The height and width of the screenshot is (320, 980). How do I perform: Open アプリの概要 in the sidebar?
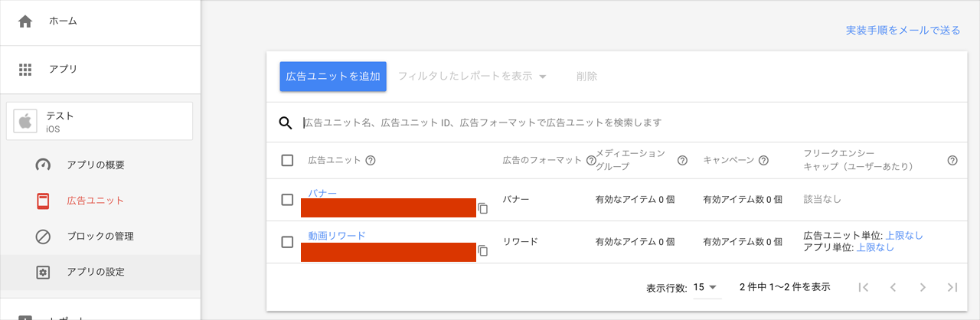tap(95, 165)
